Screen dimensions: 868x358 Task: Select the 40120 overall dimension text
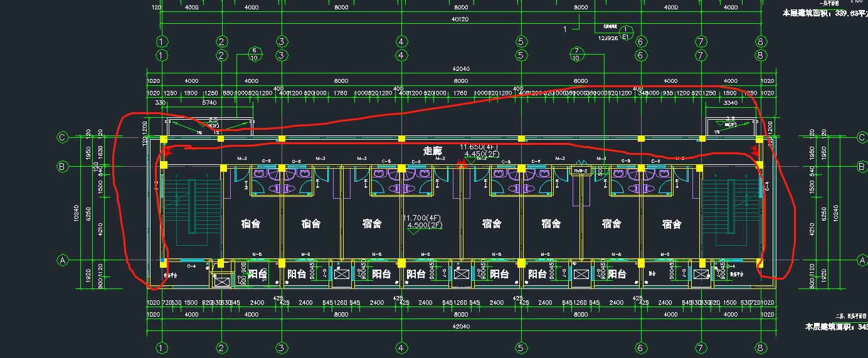tap(461, 19)
